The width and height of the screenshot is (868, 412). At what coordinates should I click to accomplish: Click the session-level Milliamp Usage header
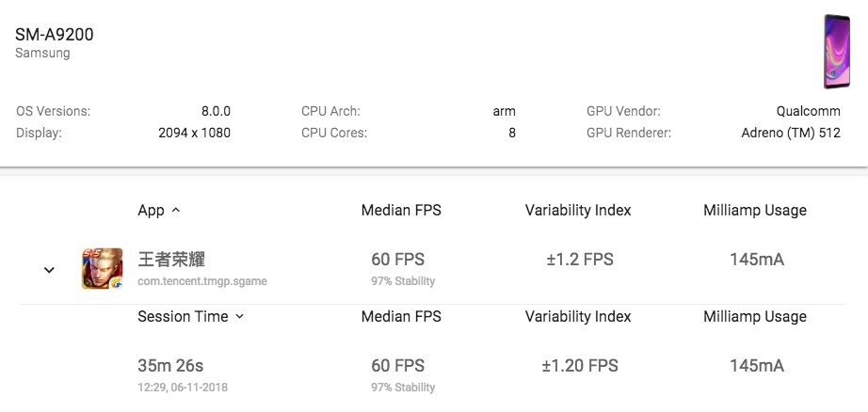pos(755,317)
